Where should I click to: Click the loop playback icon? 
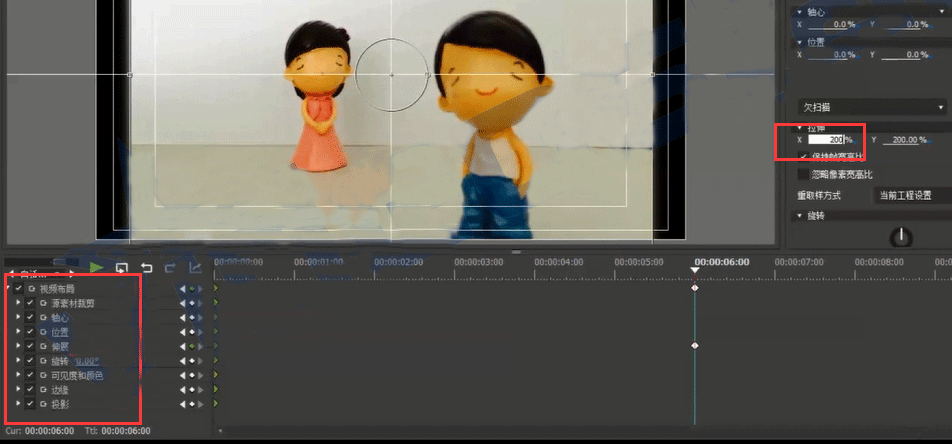122,267
